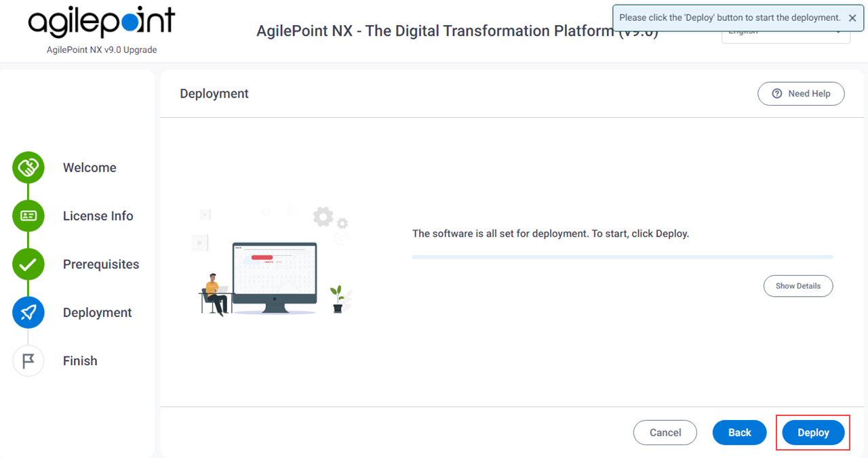Click the 'Please click the Deploy button' notification text
This screenshot has height=458, width=868.
coord(730,18)
